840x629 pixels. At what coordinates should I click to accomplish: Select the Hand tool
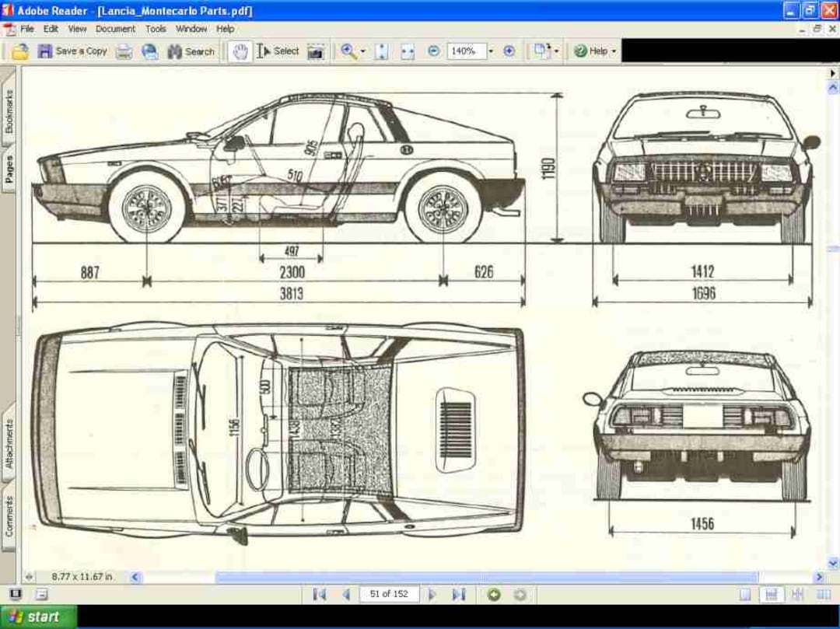pos(239,51)
